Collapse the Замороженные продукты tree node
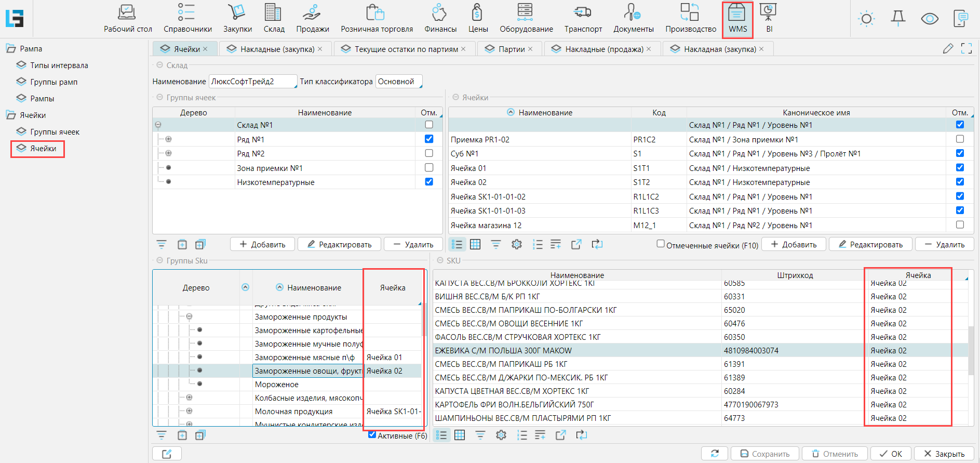980x463 pixels. (189, 316)
